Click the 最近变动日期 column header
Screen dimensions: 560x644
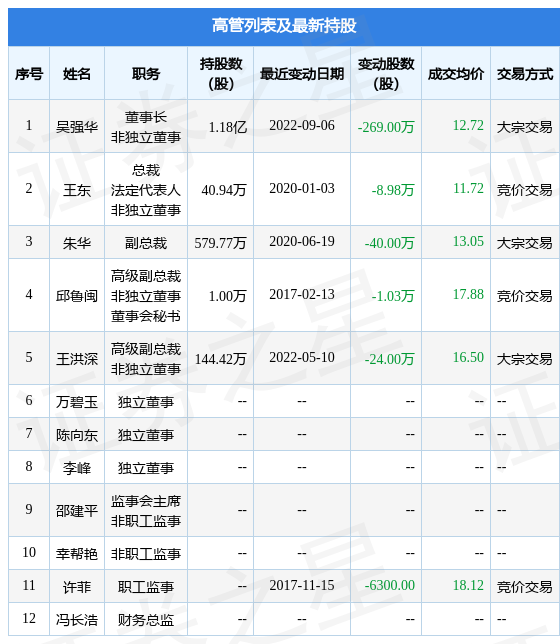302,74
